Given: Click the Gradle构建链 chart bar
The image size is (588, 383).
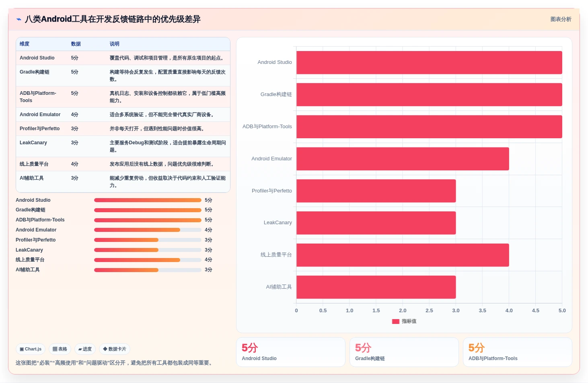Looking at the screenshot, I should coord(429,94).
